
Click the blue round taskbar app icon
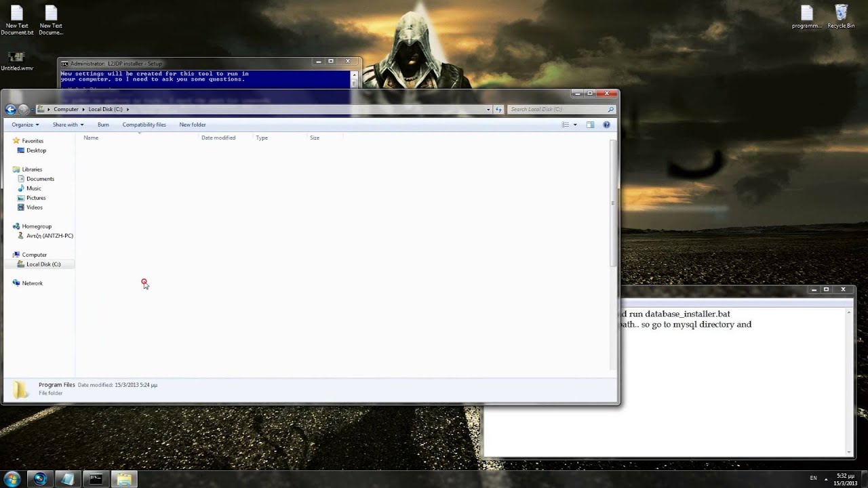pyautogui.click(x=40, y=479)
